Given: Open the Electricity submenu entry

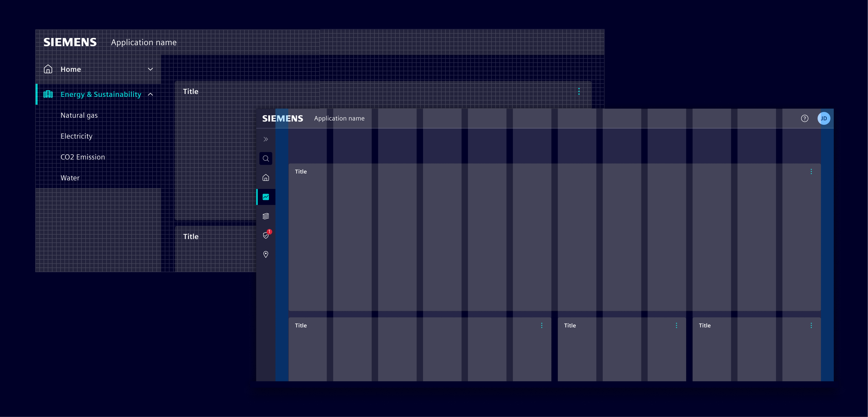Looking at the screenshot, I should [x=77, y=136].
